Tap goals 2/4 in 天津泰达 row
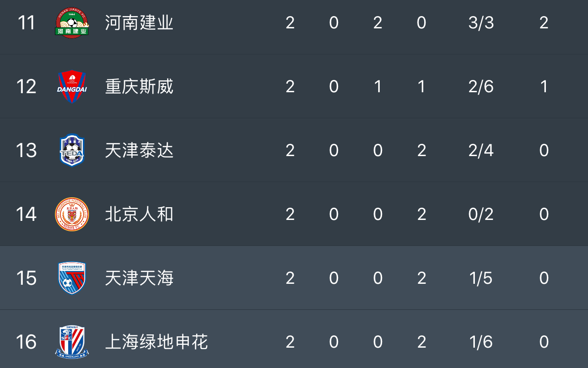Image resolution: width=588 pixels, height=368 pixels. [x=481, y=150]
